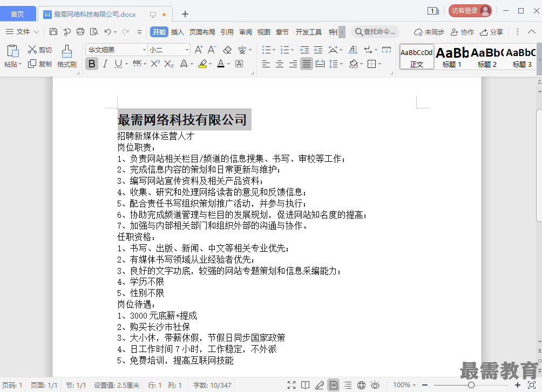
Task: Click the zoom slider handle
Action: tap(471, 385)
